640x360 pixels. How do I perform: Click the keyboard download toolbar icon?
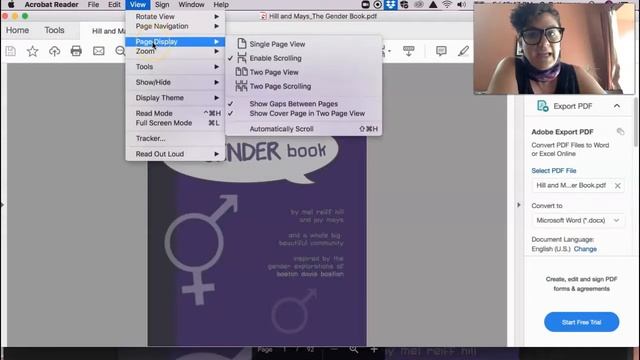pyautogui.click(x=408, y=51)
